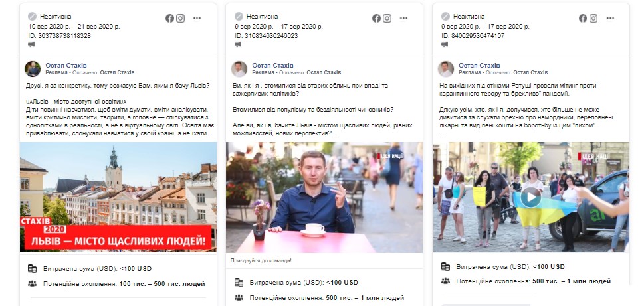Click Неактивна status icon on first card

(32, 17)
